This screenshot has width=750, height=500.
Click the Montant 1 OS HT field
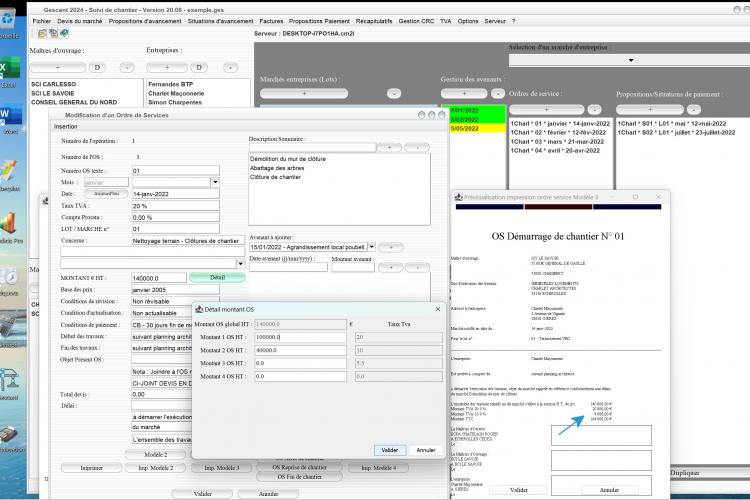click(x=300, y=337)
